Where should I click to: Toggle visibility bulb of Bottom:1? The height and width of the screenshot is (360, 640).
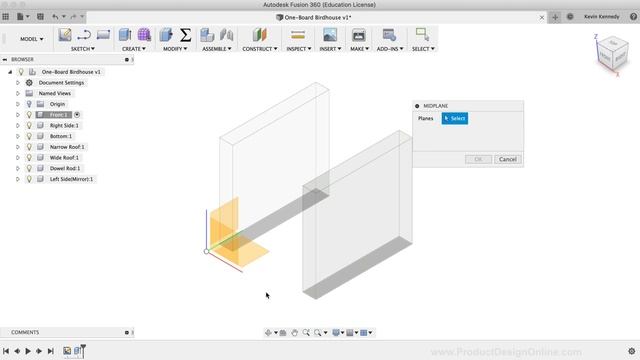click(x=29, y=136)
